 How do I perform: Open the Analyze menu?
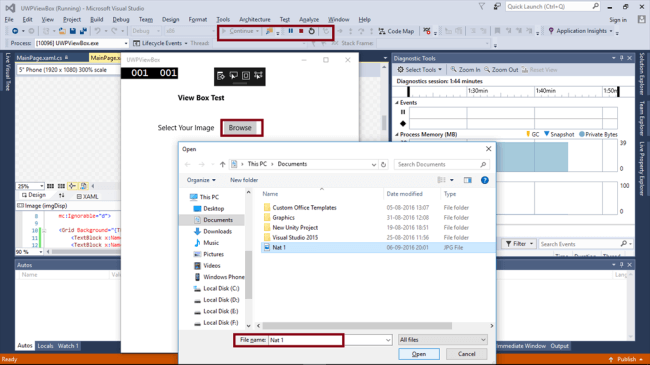(x=309, y=19)
